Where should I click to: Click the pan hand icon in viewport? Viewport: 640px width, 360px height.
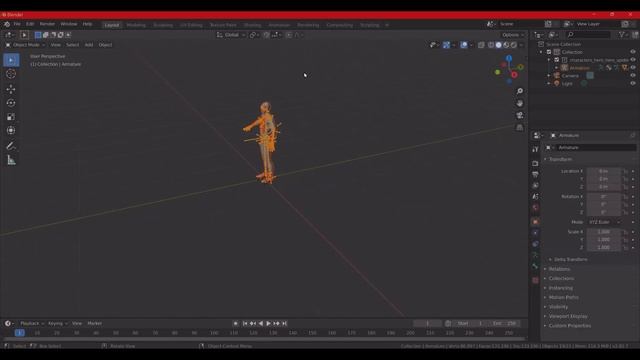[x=520, y=103]
